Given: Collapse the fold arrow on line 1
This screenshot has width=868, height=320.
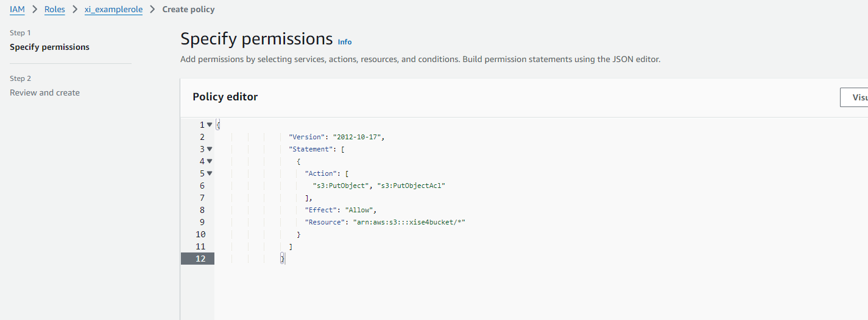Looking at the screenshot, I should tap(210, 125).
